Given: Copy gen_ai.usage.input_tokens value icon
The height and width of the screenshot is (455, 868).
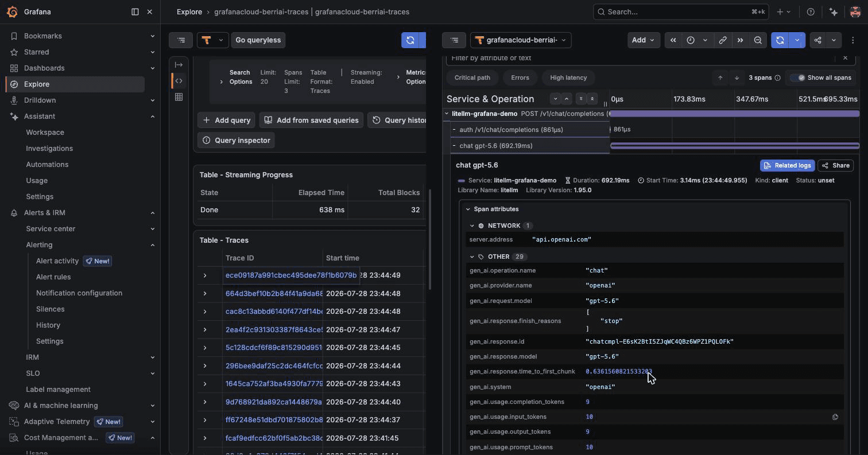Looking at the screenshot, I should coord(835,417).
